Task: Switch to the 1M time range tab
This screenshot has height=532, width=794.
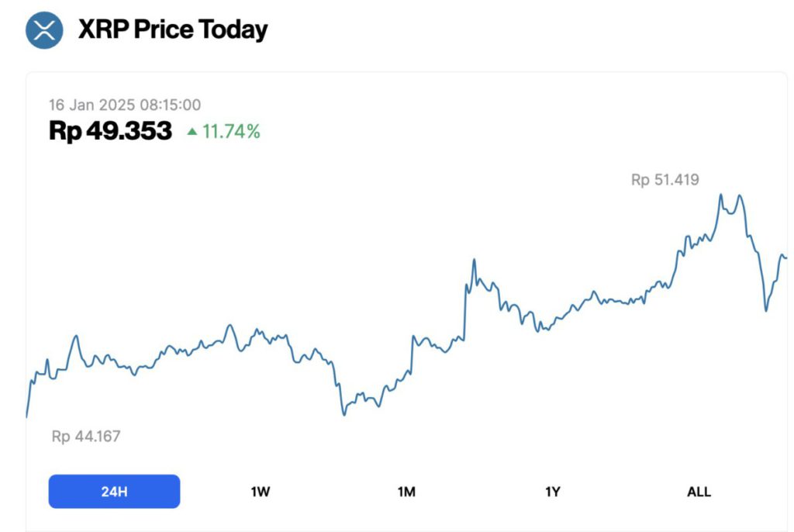Action: (406, 491)
